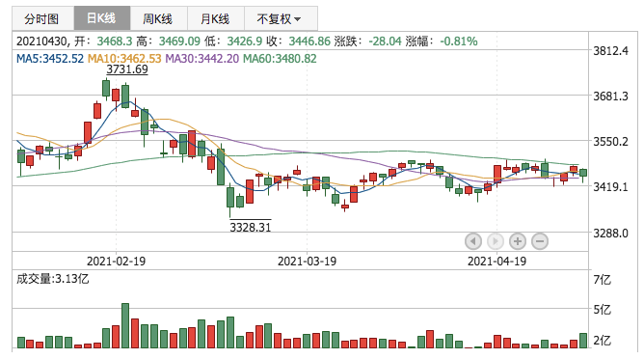Click the MA5:3452.52 indicator text
The width and height of the screenshot is (644, 359).
[50, 59]
